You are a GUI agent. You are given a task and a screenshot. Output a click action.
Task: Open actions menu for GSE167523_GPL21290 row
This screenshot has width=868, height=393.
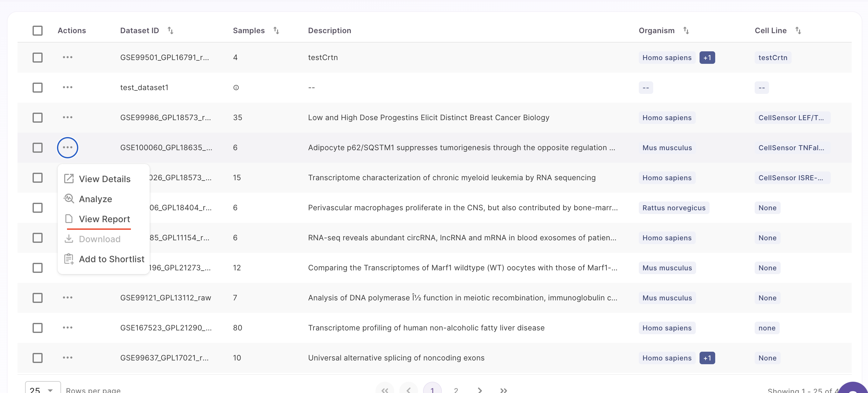(x=67, y=327)
